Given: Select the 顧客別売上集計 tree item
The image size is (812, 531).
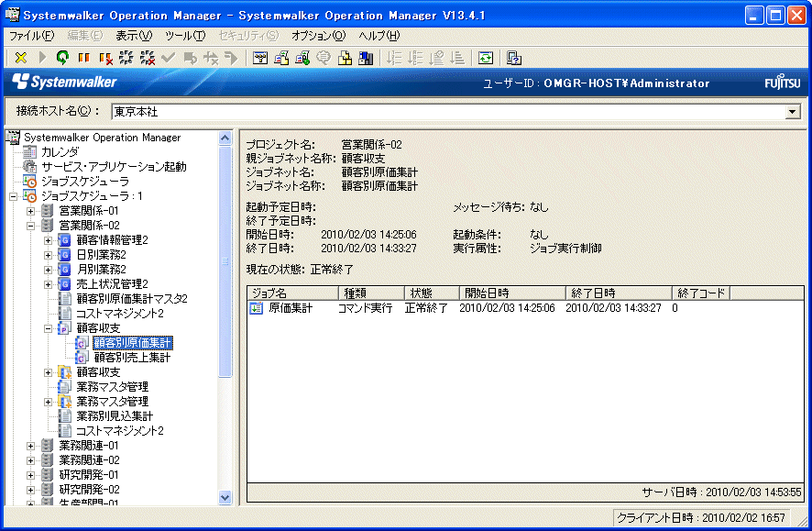Looking at the screenshot, I should point(132,358).
